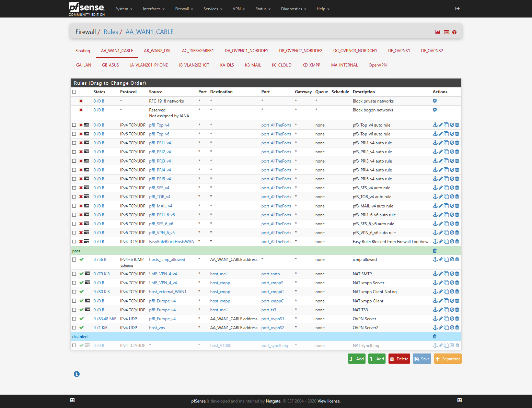The width and height of the screenshot is (532, 408).
Task: Open the port_ovpnS1 port alias
Action: (273, 319)
